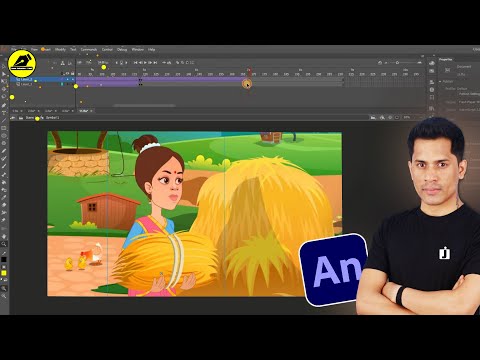Toggle lock all layers icon
The image size is (480, 360).
(72, 73)
